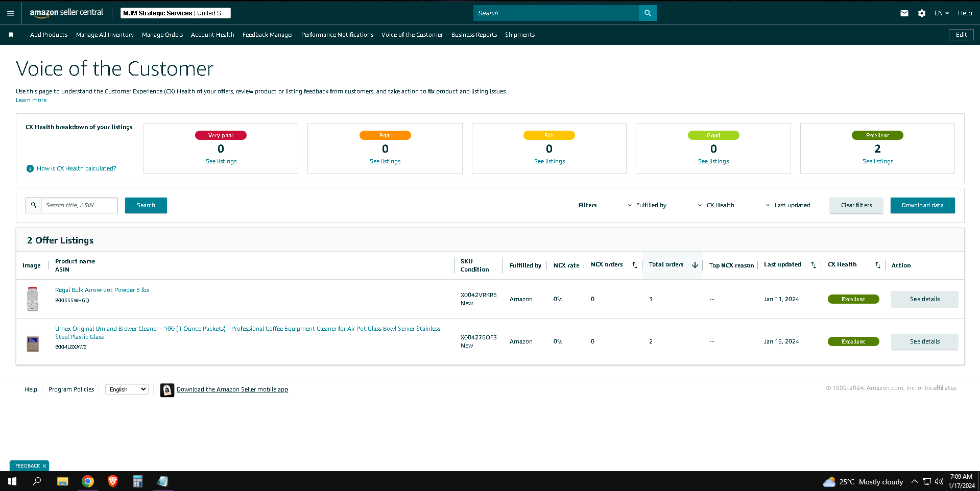The image size is (980, 491).
Task: Open File Explorer from taskbar
Action: pos(62,481)
